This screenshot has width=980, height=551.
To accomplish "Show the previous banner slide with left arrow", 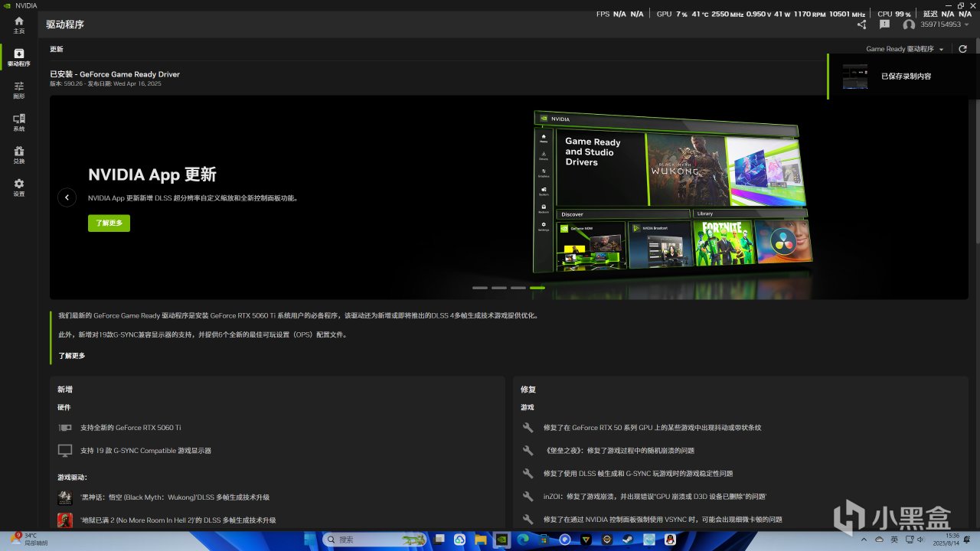I will 67,197.
